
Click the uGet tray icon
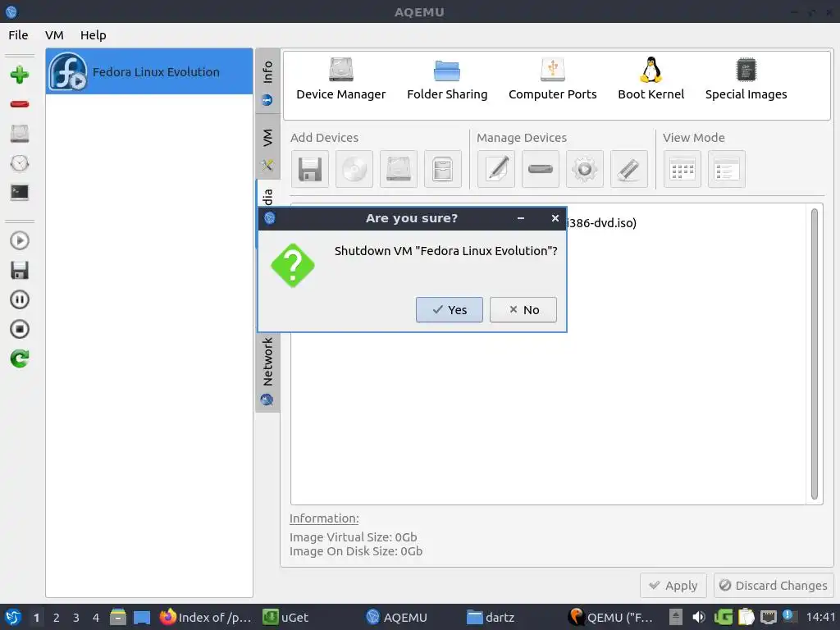[x=723, y=617]
